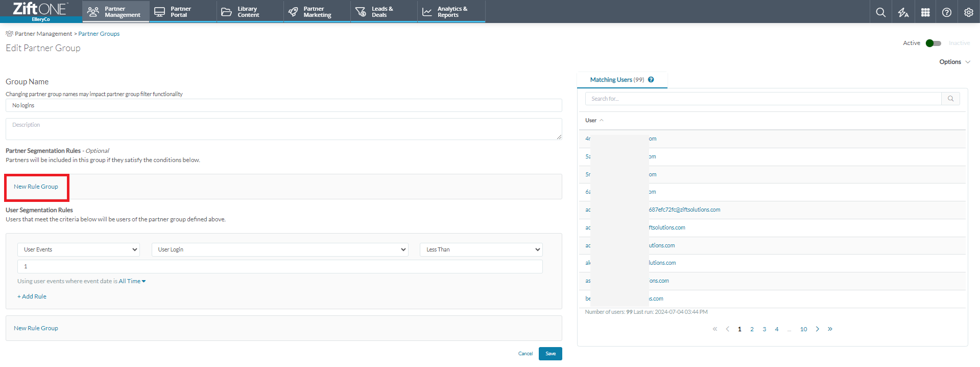Open the settings gear icon
Screen dimensions: 980x367
pos(968,12)
